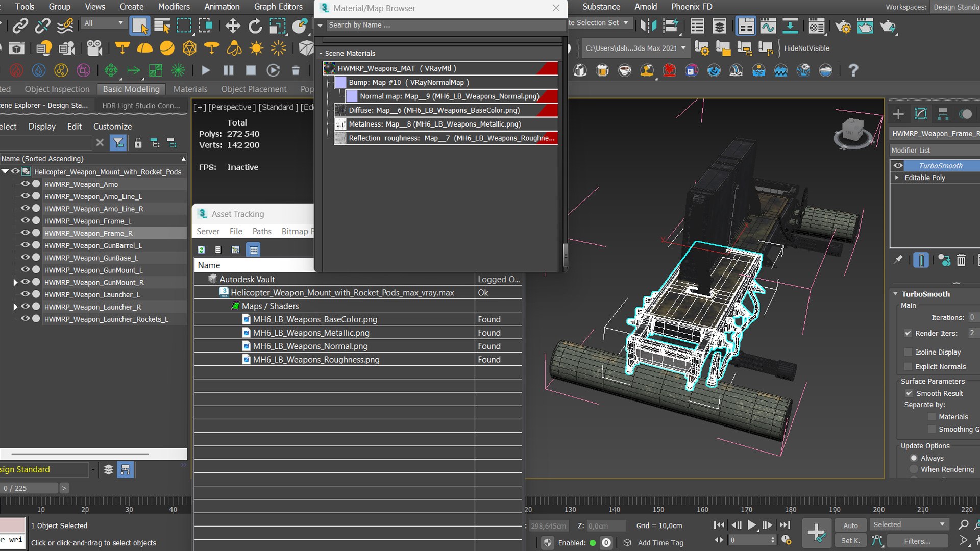Open the Mirror tool icon
Image resolution: width=980 pixels, height=551 pixels.
coord(649,26)
